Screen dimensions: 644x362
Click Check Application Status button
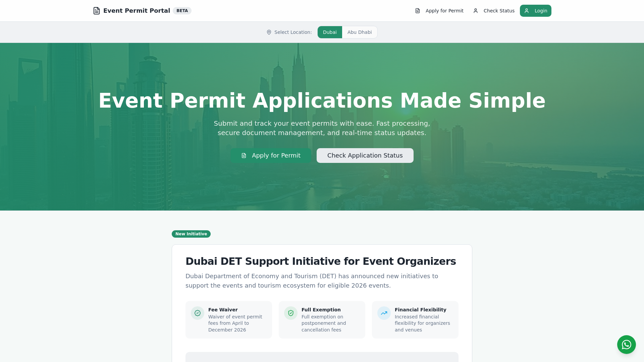(365, 156)
